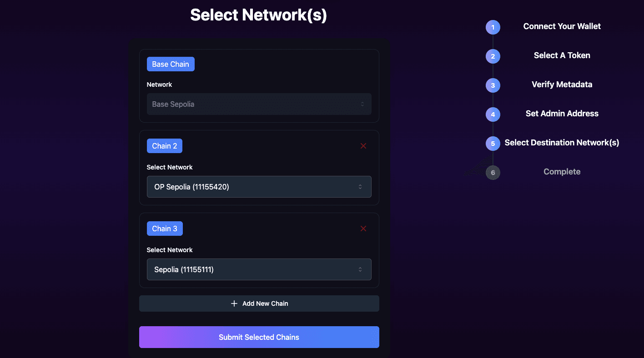644x358 pixels.
Task: Click step 1 circle icon
Action: [x=493, y=27]
